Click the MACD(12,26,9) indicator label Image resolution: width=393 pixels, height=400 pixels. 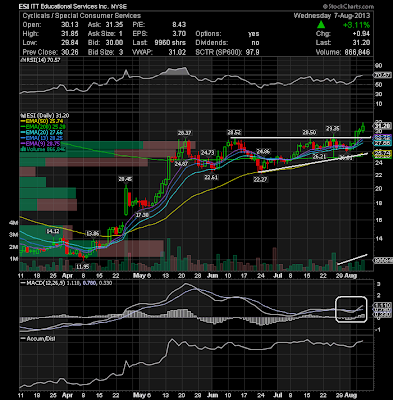coord(66,283)
